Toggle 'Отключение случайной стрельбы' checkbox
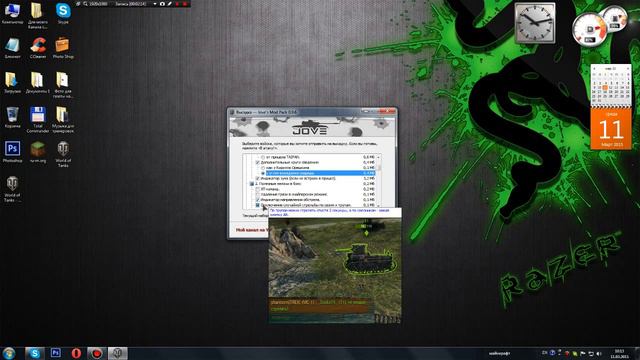Image resolution: width=640 pixels, height=360 pixels. [x=258, y=205]
